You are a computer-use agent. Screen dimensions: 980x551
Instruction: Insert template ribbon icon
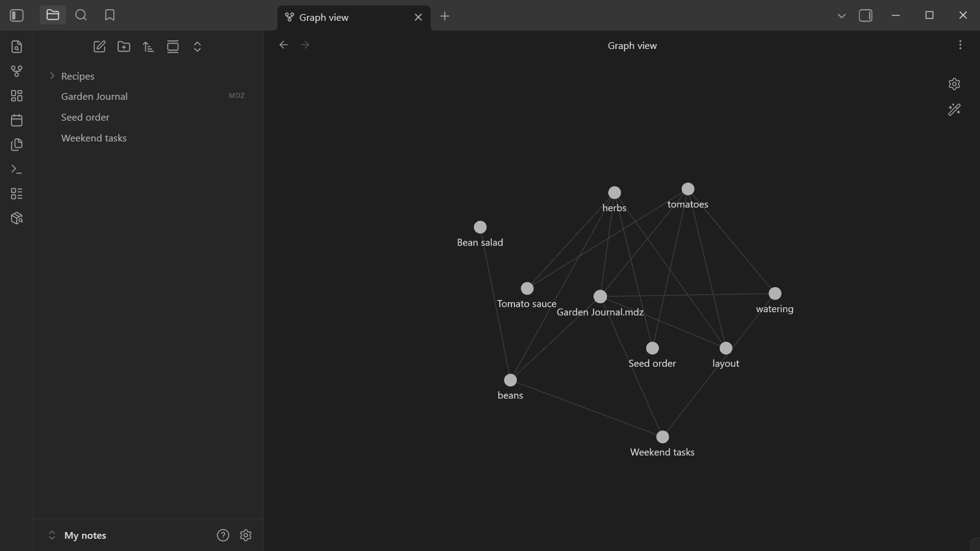pyautogui.click(x=17, y=144)
